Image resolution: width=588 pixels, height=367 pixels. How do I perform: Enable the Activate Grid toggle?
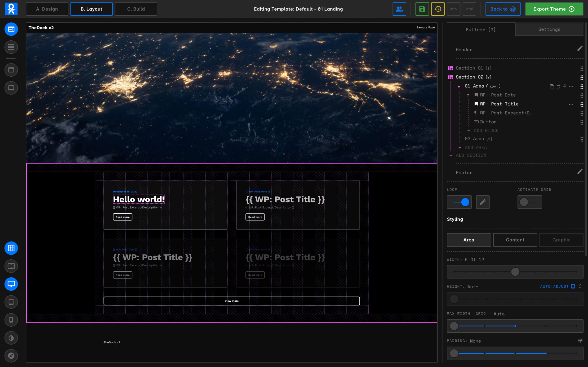click(529, 202)
